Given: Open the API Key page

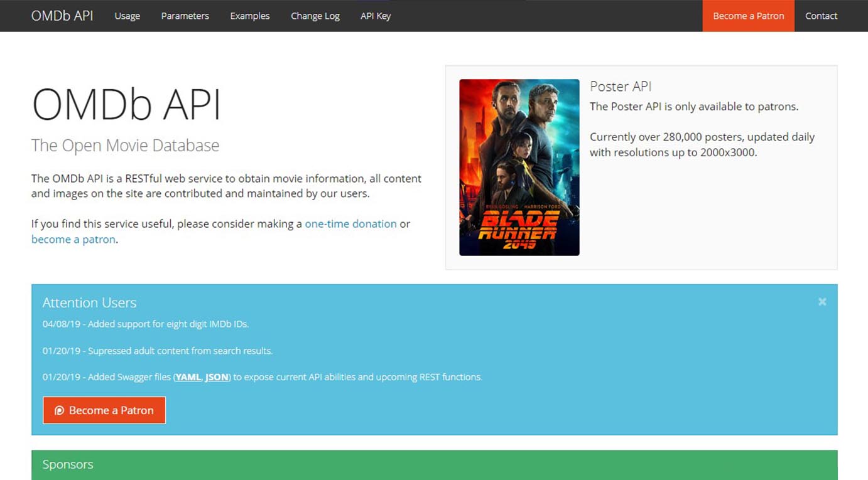Looking at the screenshot, I should [x=376, y=16].
